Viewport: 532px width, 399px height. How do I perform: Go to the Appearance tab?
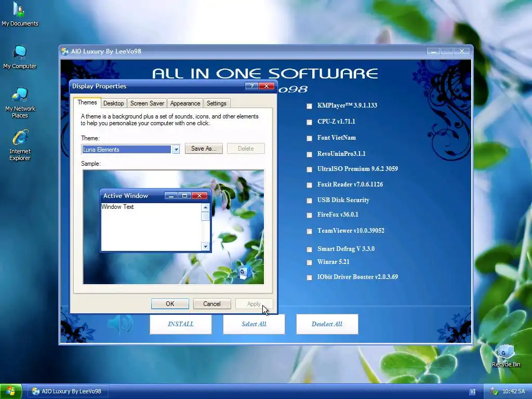185,103
